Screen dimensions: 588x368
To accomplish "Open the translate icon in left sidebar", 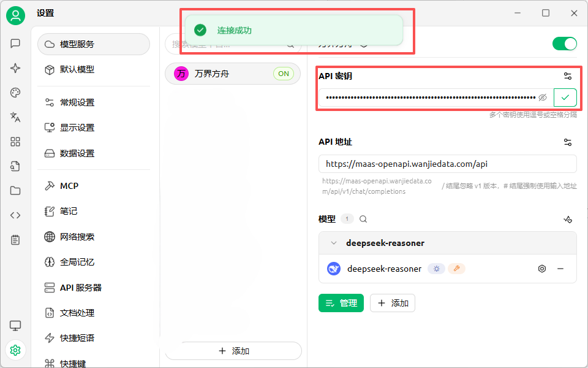I will [x=15, y=117].
